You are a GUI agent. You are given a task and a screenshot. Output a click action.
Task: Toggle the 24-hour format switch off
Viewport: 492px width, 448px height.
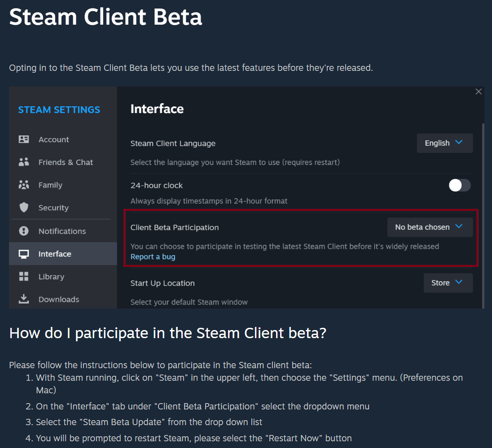(459, 185)
